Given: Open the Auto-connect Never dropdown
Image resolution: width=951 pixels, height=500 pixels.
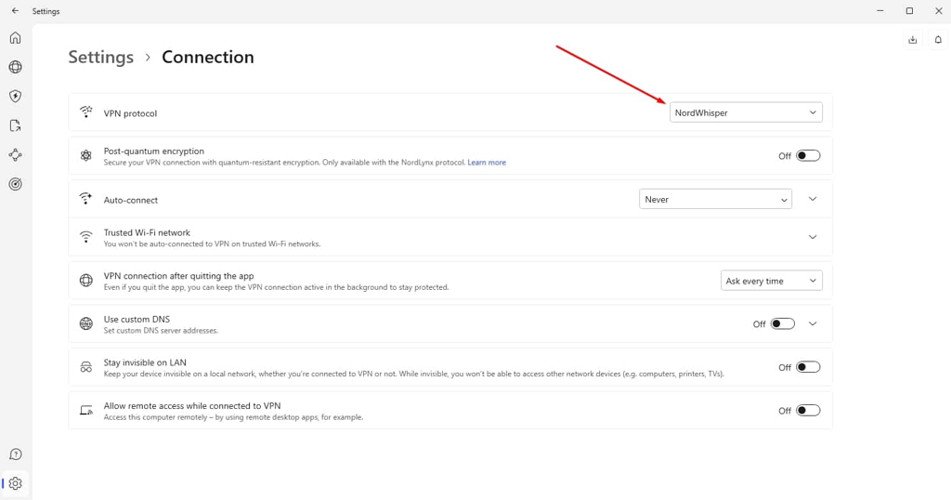Looking at the screenshot, I should click(715, 199).
